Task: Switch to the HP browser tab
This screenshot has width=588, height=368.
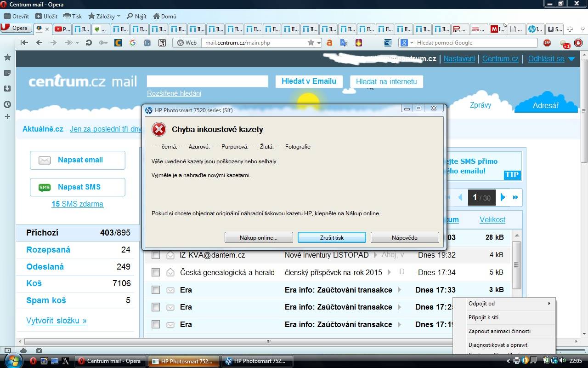Action: 535,29
